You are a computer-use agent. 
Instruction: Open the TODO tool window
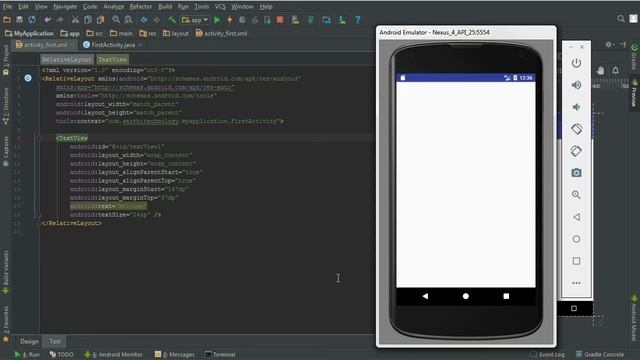coord(62,355)
